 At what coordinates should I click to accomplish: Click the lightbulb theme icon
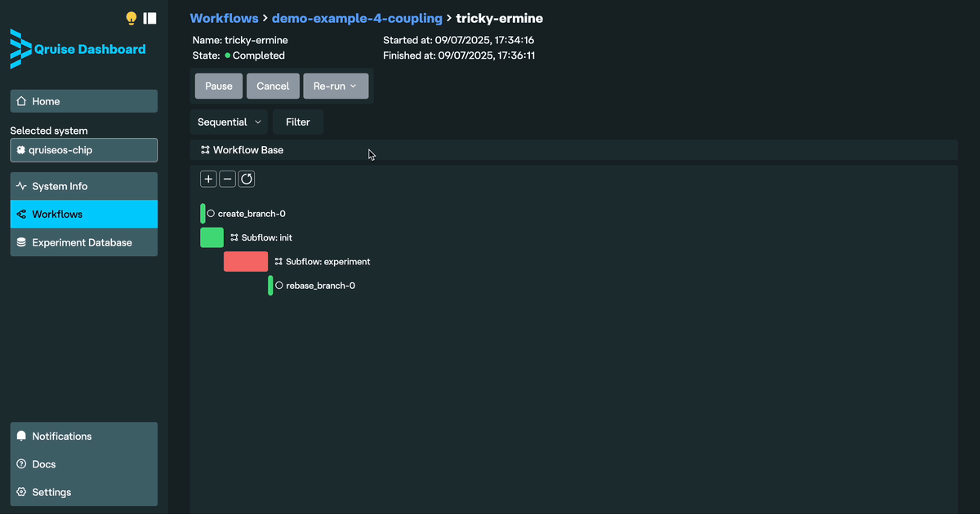point(131,18)
